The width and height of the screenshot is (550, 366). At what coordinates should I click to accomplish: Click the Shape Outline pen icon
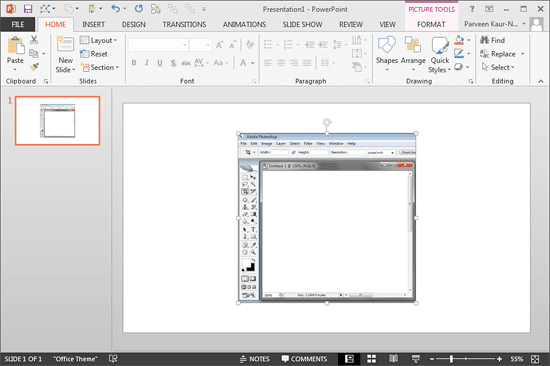click(x=459, y=53)
